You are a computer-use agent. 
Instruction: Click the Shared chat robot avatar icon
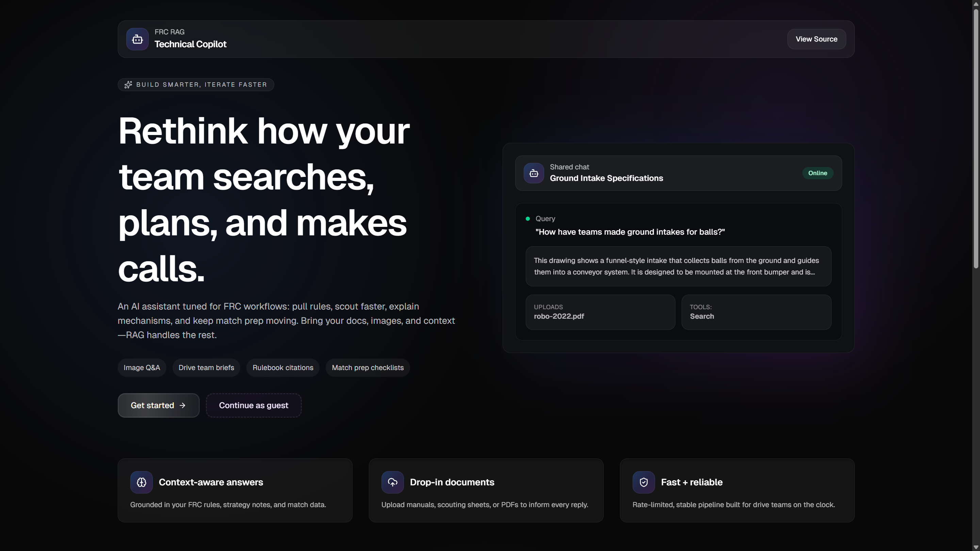534,173
